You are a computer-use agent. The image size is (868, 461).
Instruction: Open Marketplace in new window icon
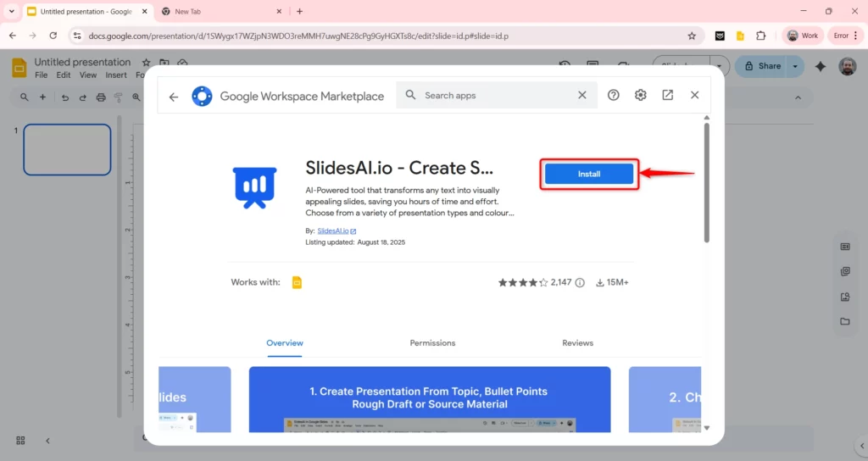tap(668, 96)
